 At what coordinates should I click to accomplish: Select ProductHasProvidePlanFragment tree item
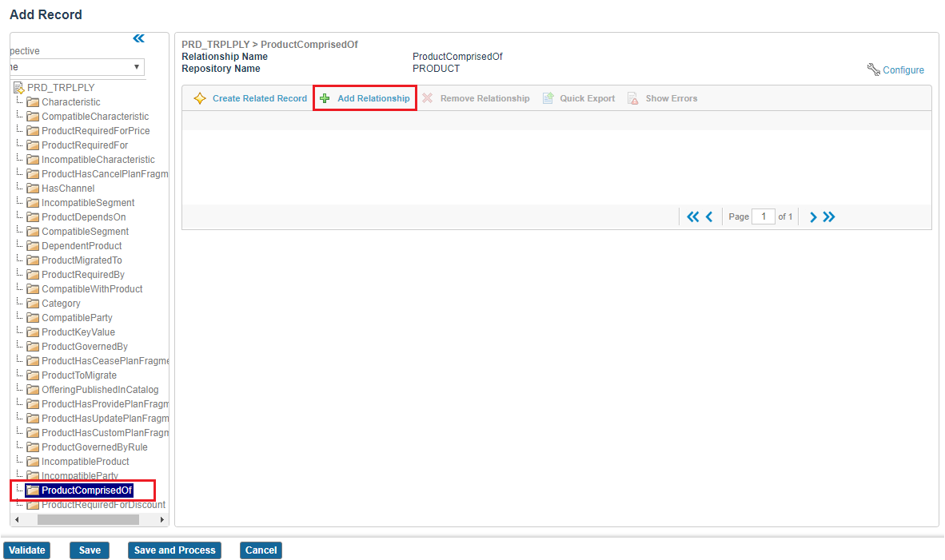click(105, 404)
